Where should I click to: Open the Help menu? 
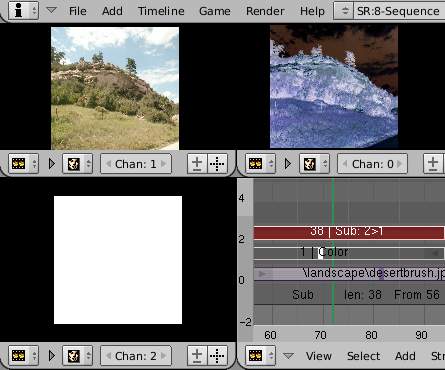coord(312,11)
